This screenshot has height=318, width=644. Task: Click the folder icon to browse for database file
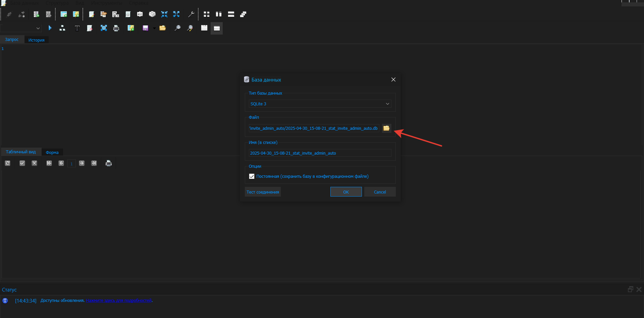(386, 128)
